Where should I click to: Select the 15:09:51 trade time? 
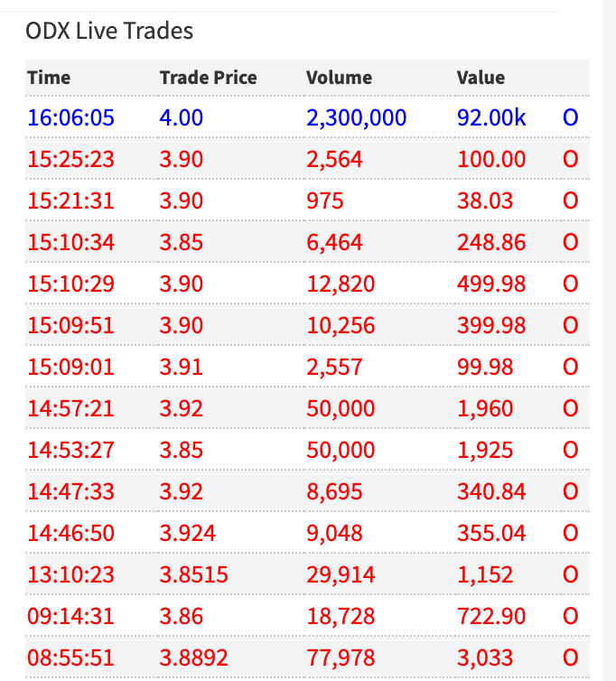click(70, 325)
